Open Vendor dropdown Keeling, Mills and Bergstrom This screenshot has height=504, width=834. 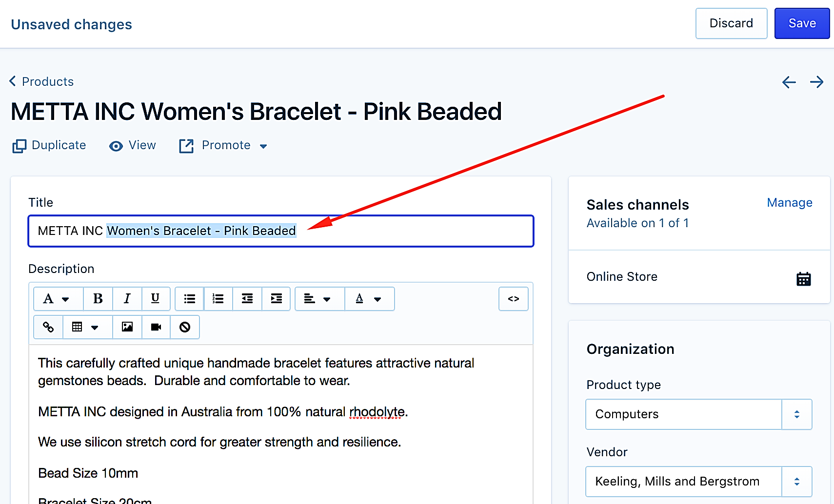(x=699, y=482)
